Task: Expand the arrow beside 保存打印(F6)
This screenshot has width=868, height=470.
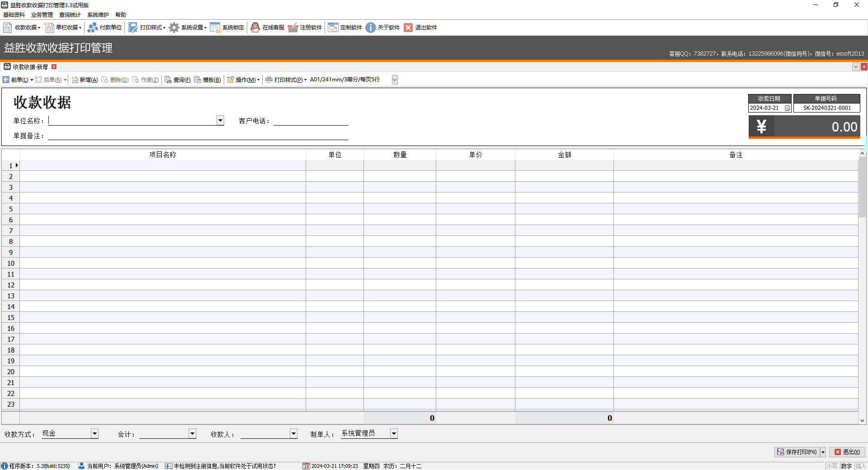Action: pos(823,452)
